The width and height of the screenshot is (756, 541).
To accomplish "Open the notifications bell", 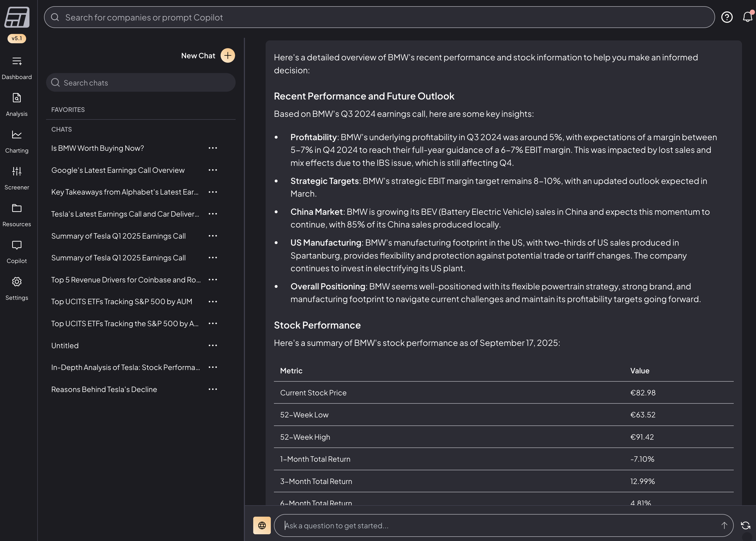I will click(x=747, y=17).
